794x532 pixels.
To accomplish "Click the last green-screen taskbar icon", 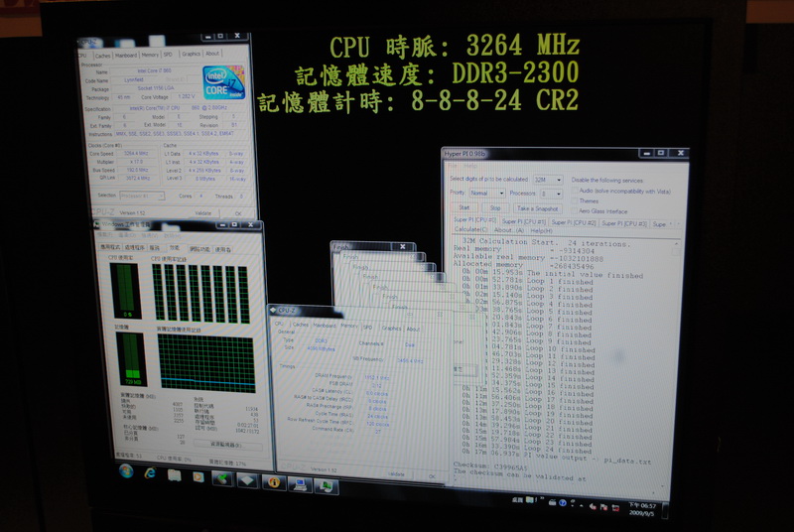I will pyautogui.click(x=327, y=486).
